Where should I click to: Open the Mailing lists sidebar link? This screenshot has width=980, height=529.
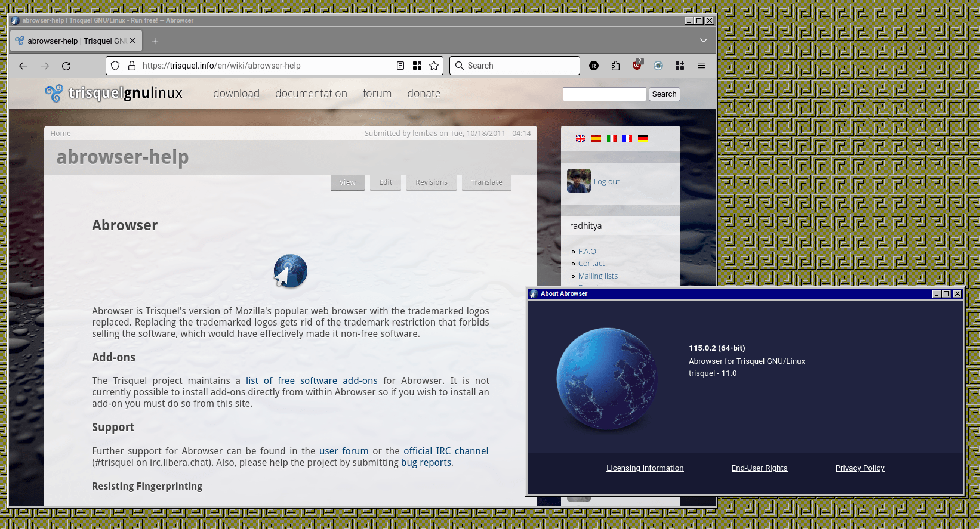598,276
